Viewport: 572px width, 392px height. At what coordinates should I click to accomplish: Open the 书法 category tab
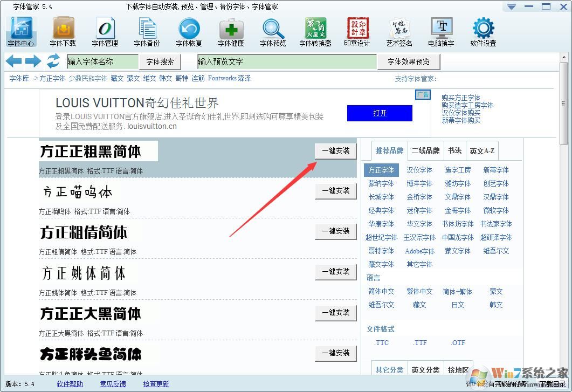[x=455, y=150]
